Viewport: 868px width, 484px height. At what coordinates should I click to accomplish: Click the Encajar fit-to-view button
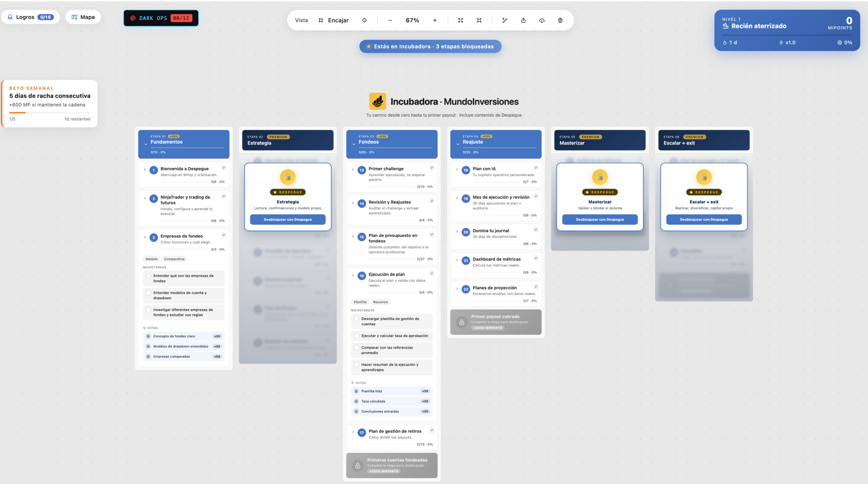(x=333, y=20)
